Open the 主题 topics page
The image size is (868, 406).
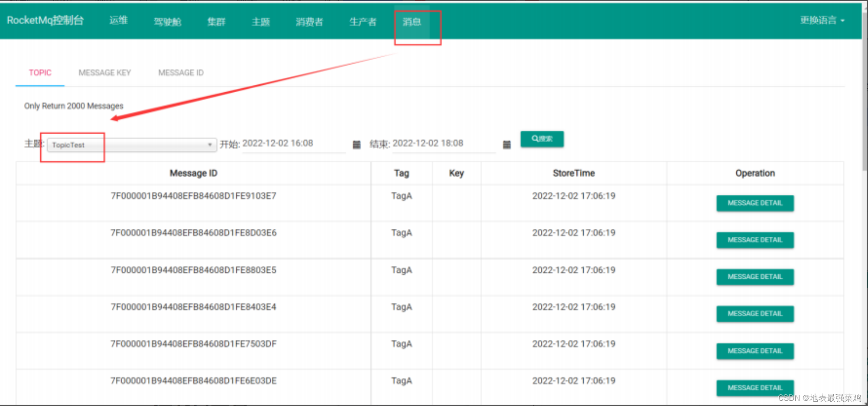(x=260, y=22)
